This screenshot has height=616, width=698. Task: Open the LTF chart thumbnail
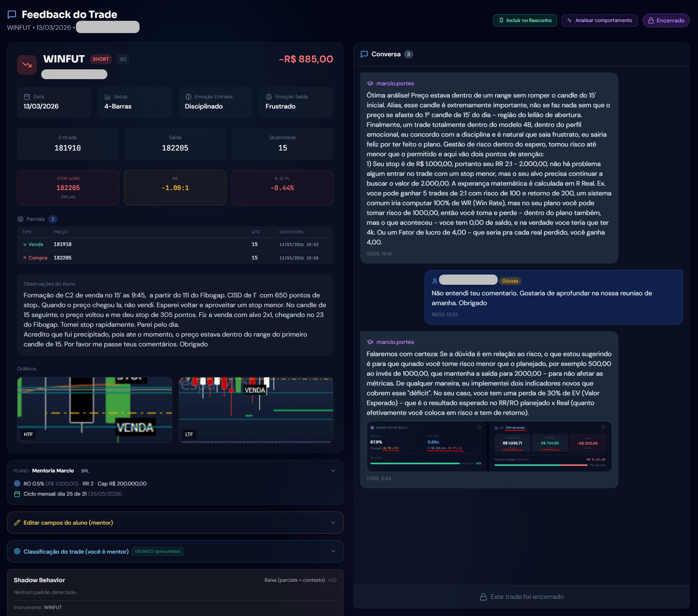tap(256, 410)
